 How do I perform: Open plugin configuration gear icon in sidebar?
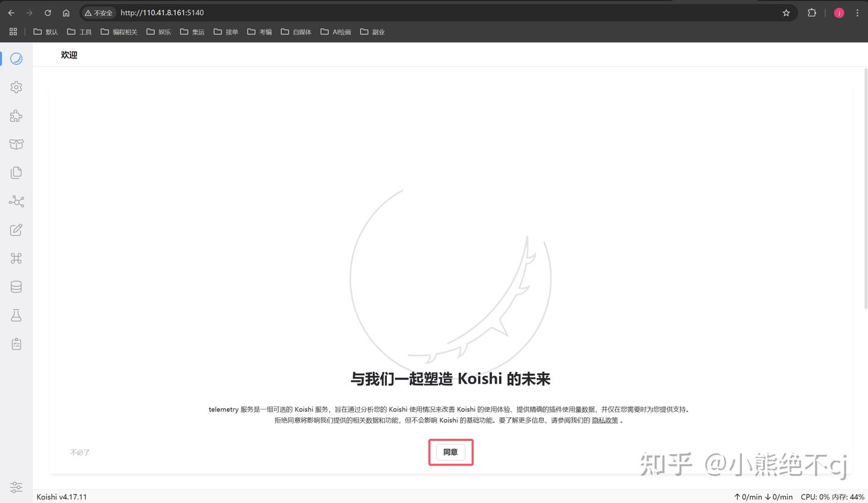(x=16, y=87)
